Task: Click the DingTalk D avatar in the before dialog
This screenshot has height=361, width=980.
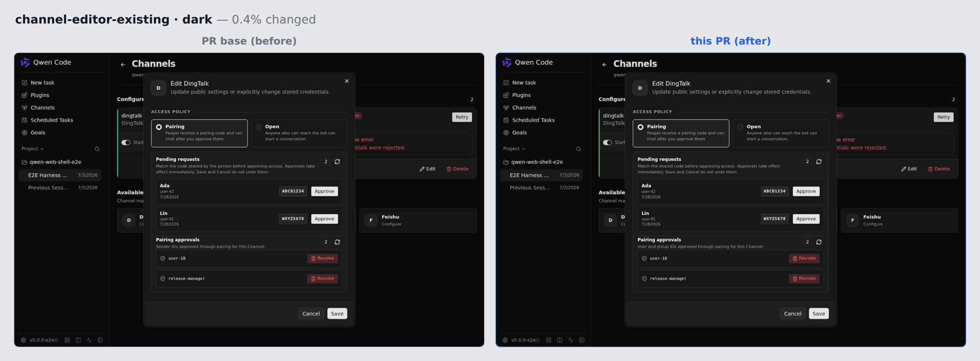Action: click(x=159, y=88)
